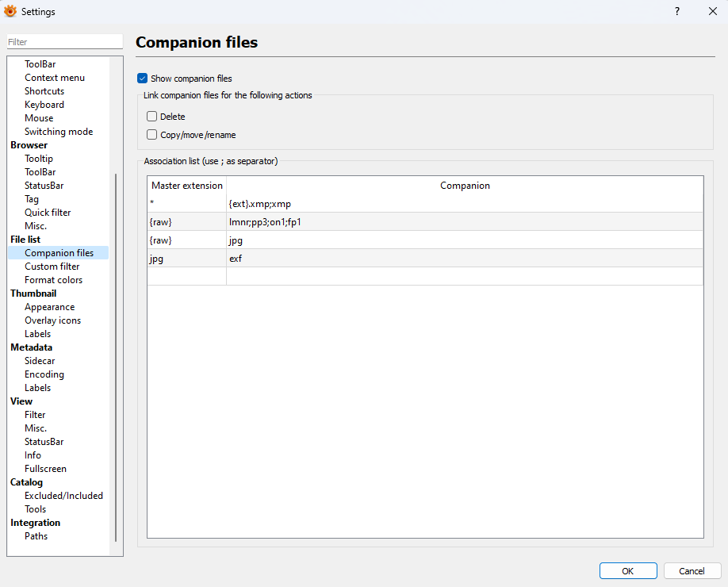This screenshot has width=728, height=587.
Task: Click the question mark help button
Action: coord(676,11)
